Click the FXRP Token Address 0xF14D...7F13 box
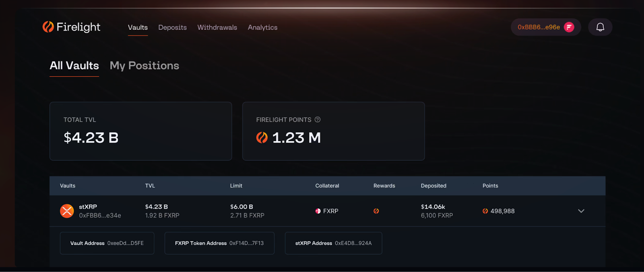 pyautogui.click(x=219, y=243)
